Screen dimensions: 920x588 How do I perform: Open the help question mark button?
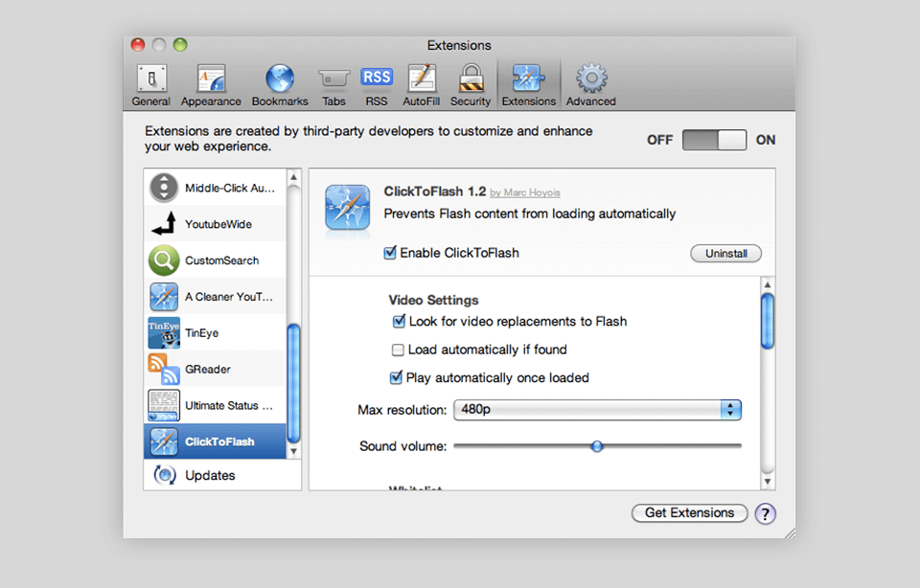click(765, 513)
